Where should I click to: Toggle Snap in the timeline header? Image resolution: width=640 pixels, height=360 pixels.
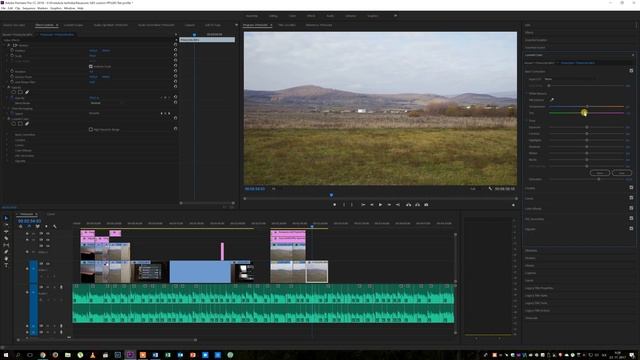pos(29,227)
